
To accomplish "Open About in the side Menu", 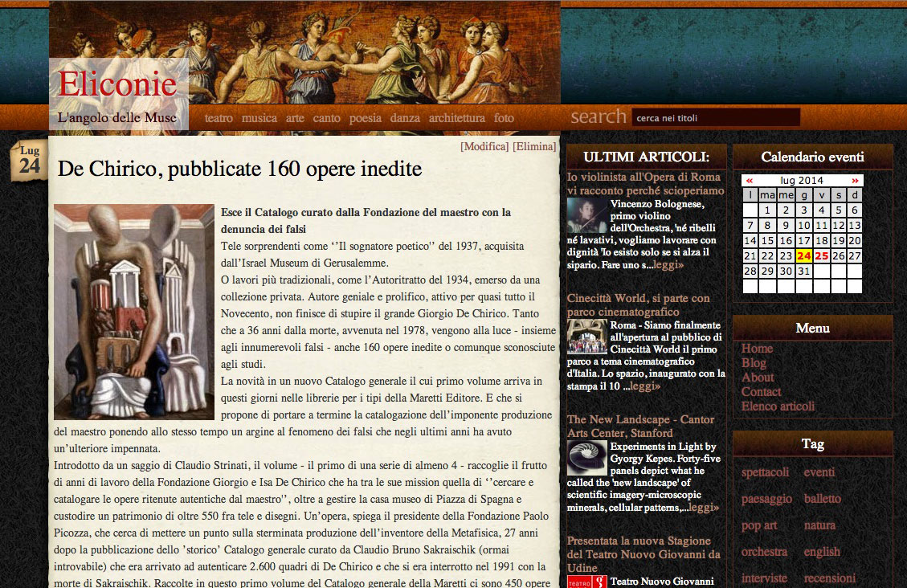I will point(758,378).
